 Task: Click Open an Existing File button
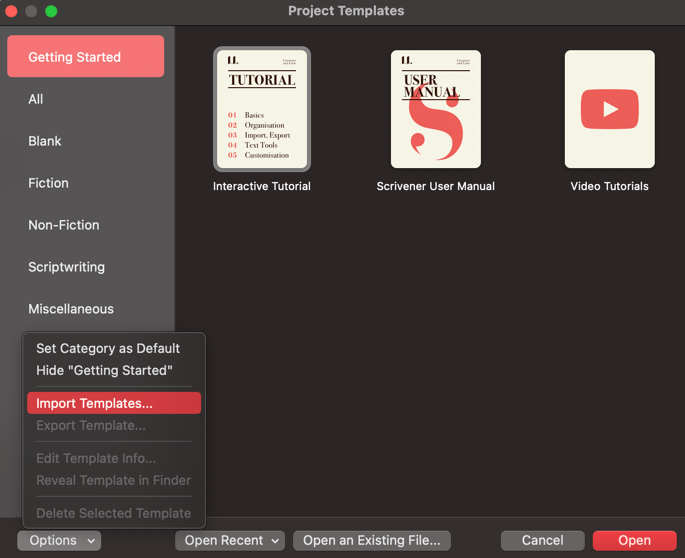click(x=371, y=540)
